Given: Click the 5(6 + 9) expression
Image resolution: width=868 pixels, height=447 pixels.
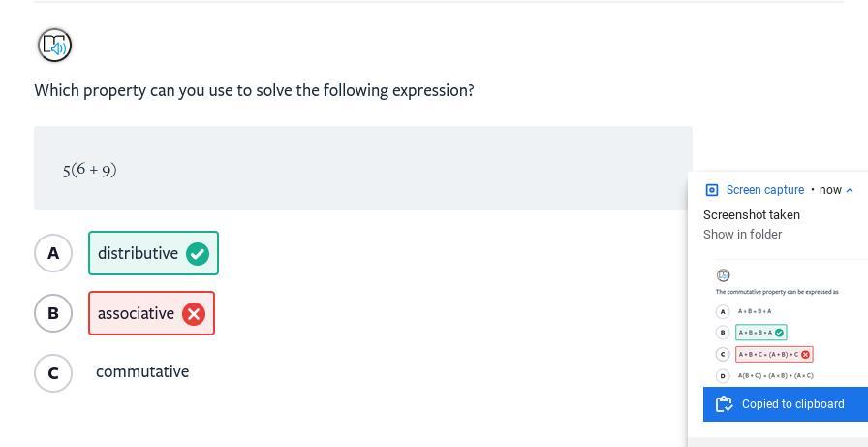Looking at the screenshot, I should click(x=90, y=170).
